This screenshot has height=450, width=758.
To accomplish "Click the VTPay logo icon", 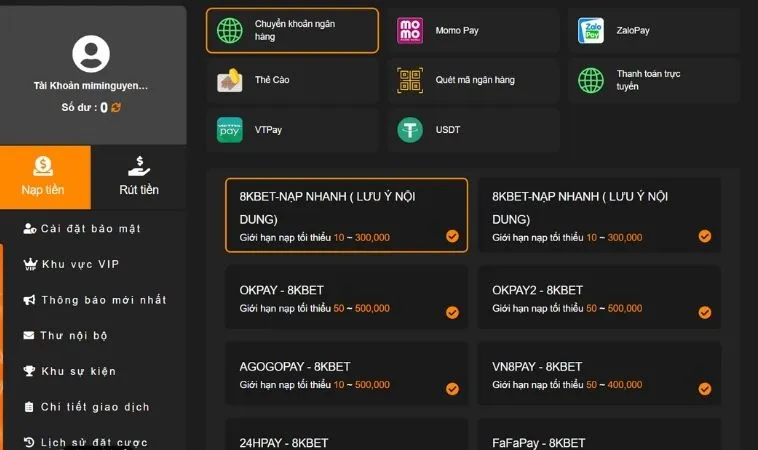I will [230, 130].
